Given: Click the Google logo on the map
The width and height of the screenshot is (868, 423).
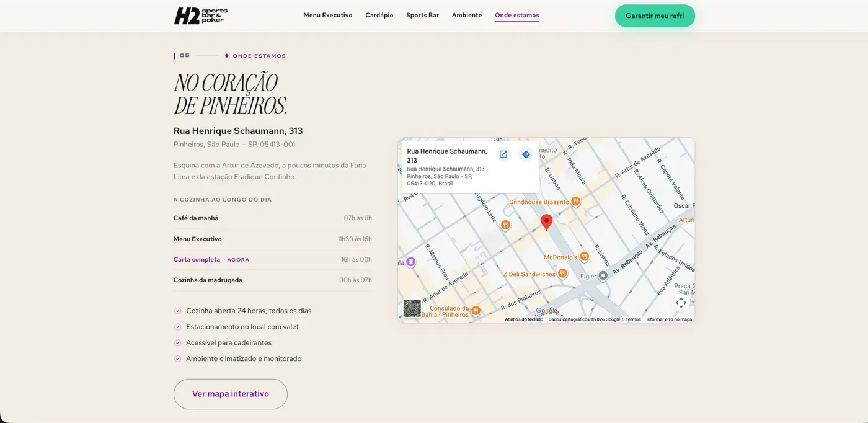Looking at the screenshot, I should 546,311.
